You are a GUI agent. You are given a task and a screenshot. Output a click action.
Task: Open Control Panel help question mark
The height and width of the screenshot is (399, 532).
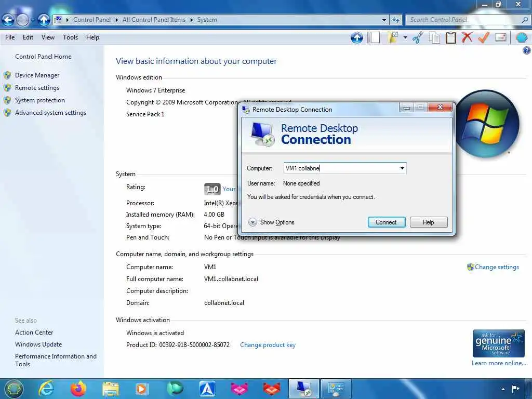[x=526, y=50]
